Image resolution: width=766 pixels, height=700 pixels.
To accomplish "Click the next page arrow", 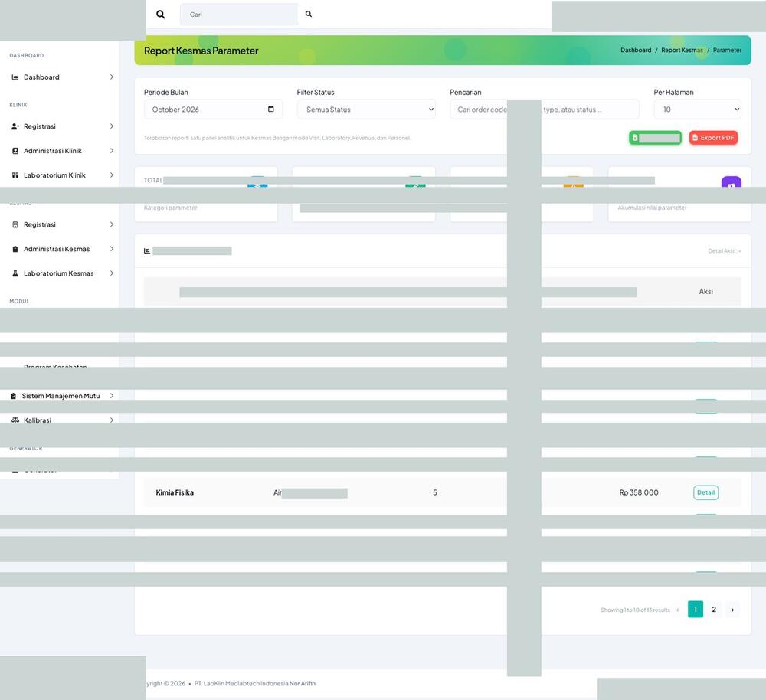I will 732,610.
